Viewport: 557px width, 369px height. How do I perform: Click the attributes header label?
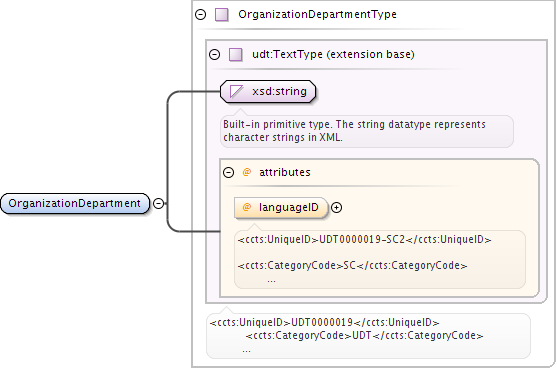pos(285,172)
